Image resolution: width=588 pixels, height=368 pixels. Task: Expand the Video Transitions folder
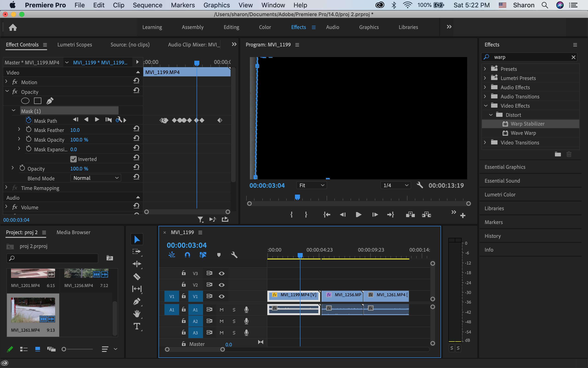click(x=485, y=142)
